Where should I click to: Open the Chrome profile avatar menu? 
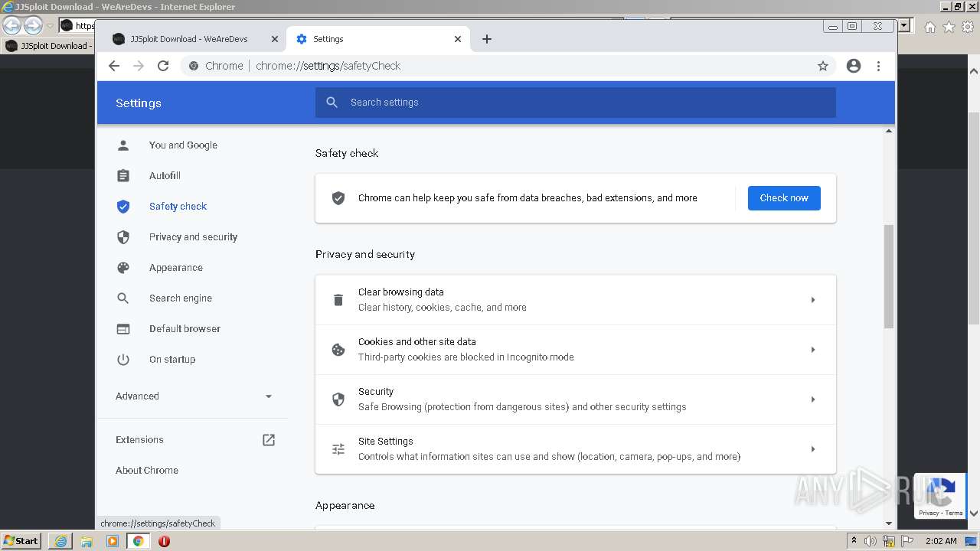tap(854, 66)
